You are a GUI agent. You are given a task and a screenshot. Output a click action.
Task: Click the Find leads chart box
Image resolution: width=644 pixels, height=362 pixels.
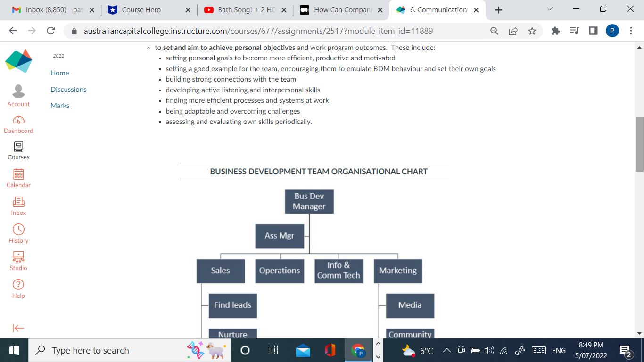233,305
